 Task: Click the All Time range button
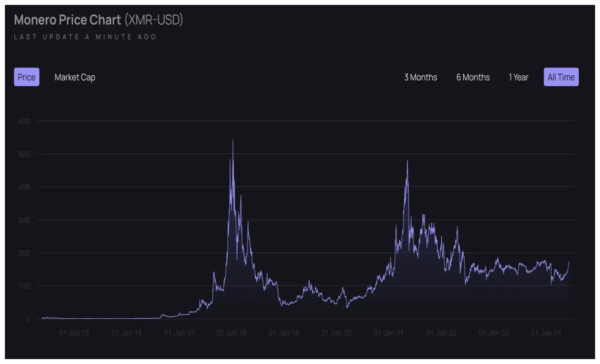[x=561, y=77]
